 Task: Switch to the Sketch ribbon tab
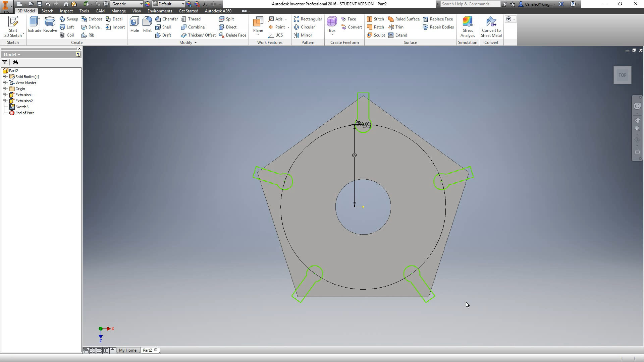(47, 11)
